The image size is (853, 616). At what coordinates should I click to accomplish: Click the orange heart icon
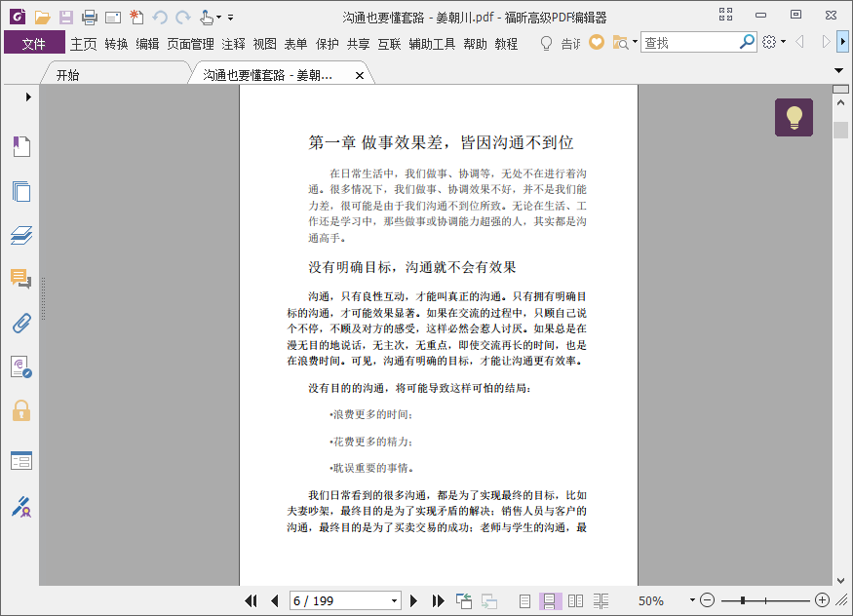[597, 42]
